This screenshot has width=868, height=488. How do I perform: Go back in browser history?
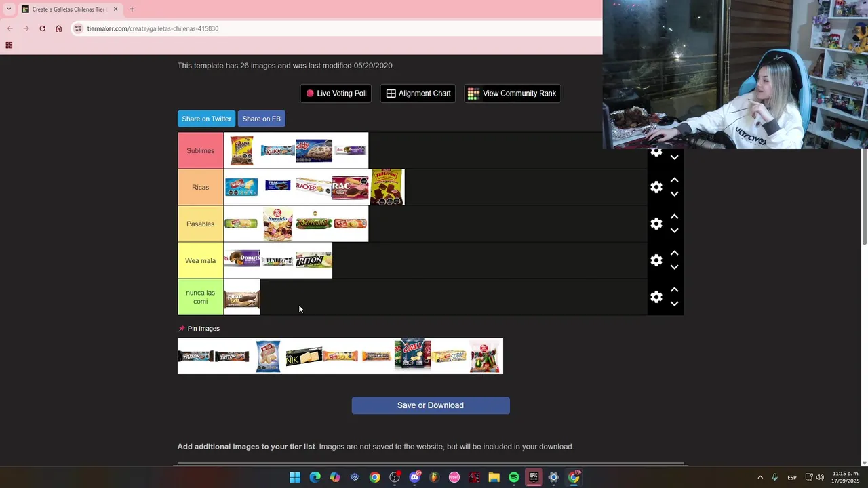point(9,28)
